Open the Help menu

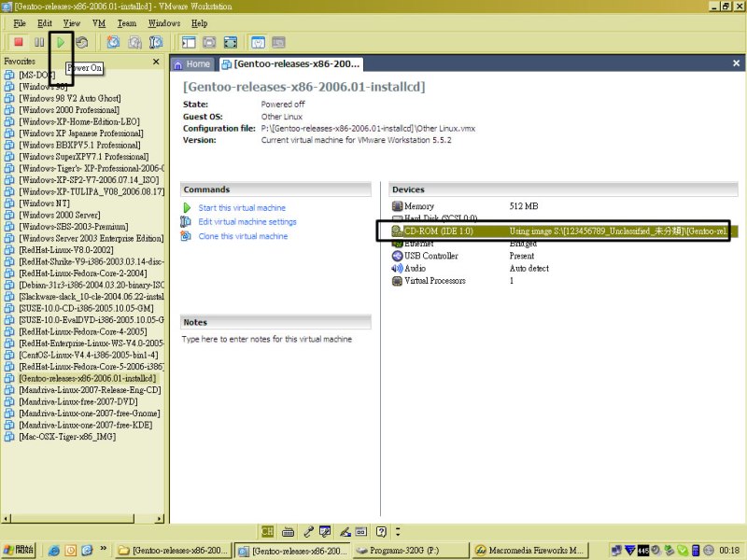(x=199, y=23)
